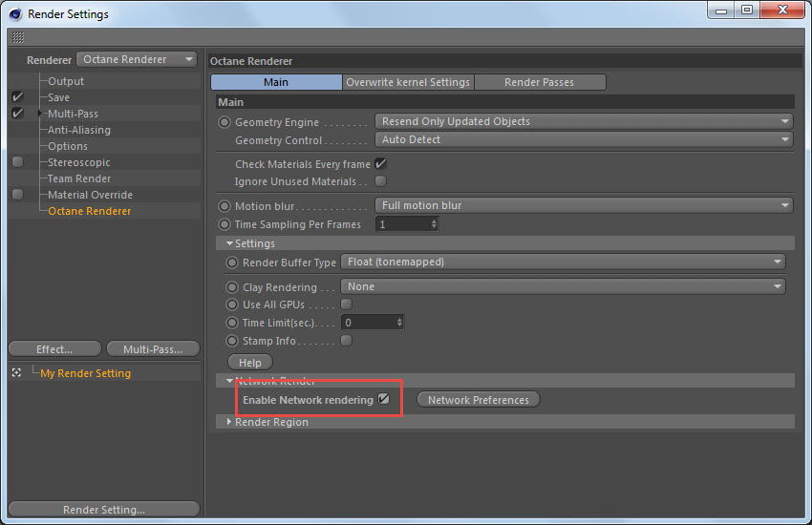Viewport: 812px width, 525px height.
Task: Uncheck the Multi-Pass checkbox
Action: coord(17,114)
